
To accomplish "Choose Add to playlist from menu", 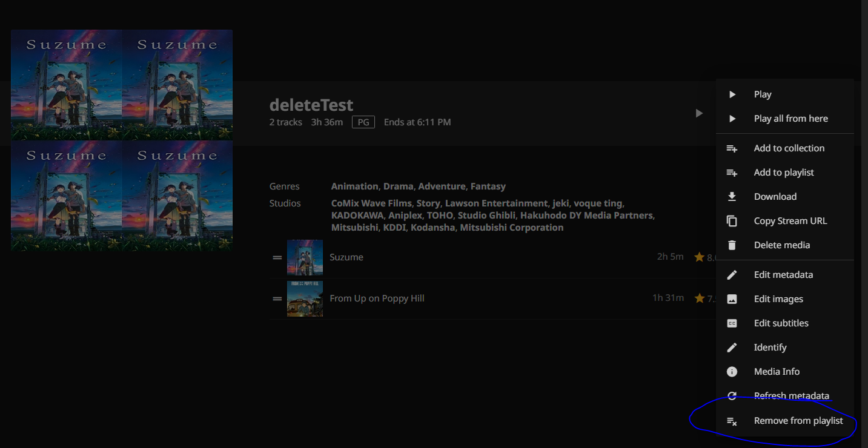I will (783, 173).
